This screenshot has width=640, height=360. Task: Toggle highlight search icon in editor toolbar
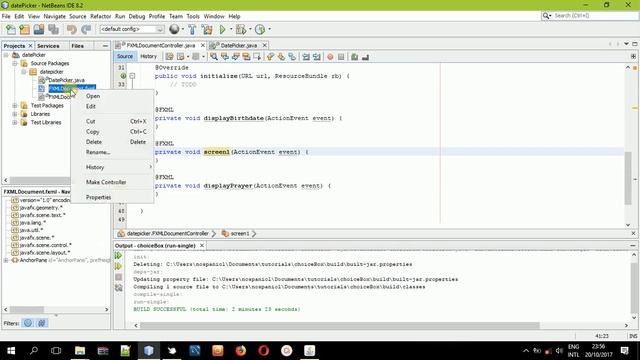point(246,57)
